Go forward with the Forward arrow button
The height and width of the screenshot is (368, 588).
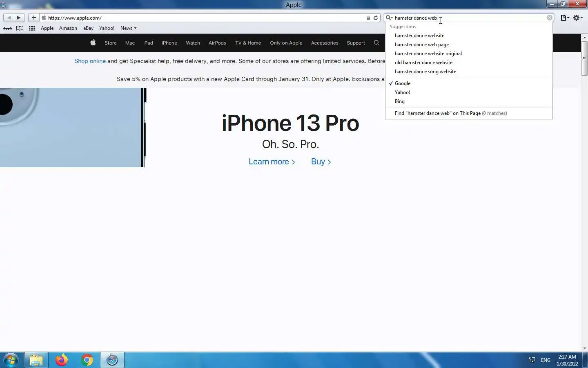pos(19,18)
